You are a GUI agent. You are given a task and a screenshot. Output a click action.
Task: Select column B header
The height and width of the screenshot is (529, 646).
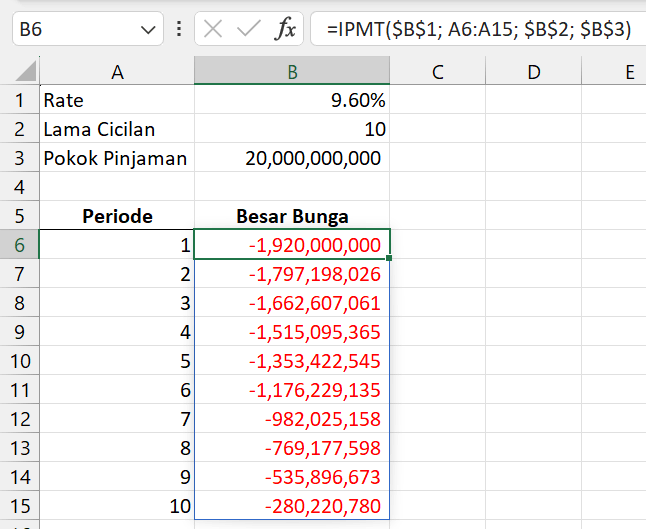click(x=292, y=72)
